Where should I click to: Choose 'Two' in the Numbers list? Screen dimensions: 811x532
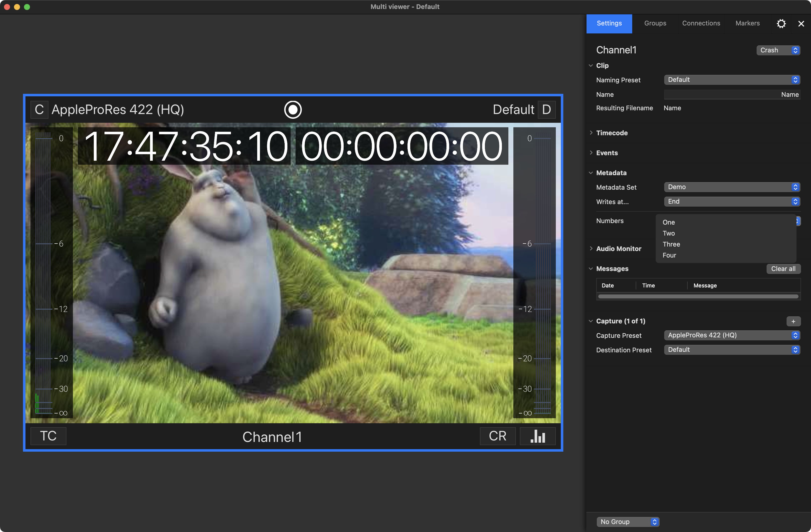pyautogui.click(x=726, y=233)
